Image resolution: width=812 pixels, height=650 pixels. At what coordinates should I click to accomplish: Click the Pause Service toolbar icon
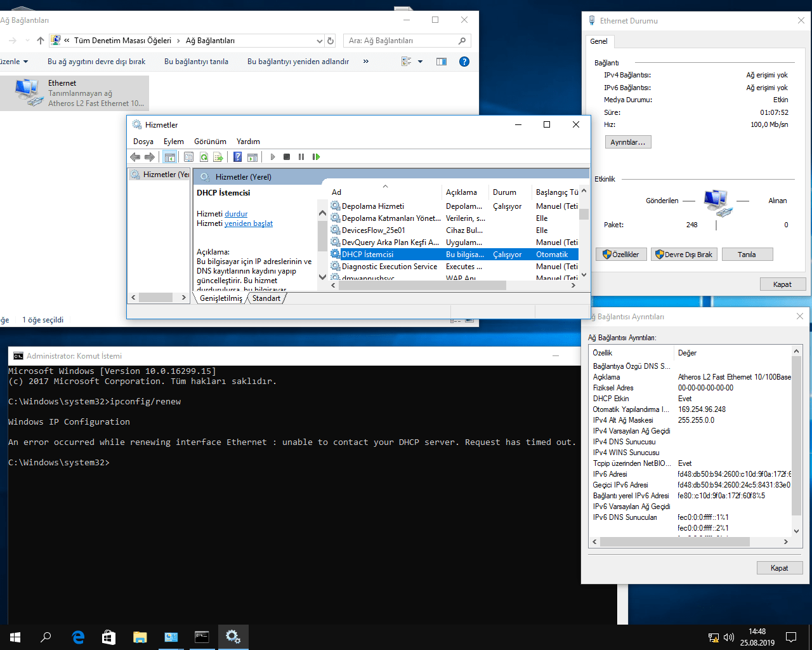click(301, 157)
